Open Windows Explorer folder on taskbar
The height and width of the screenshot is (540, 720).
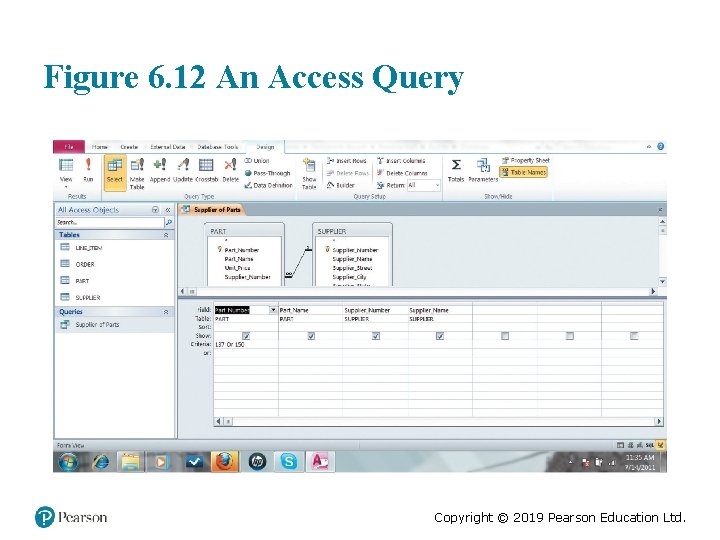(131, 461)
